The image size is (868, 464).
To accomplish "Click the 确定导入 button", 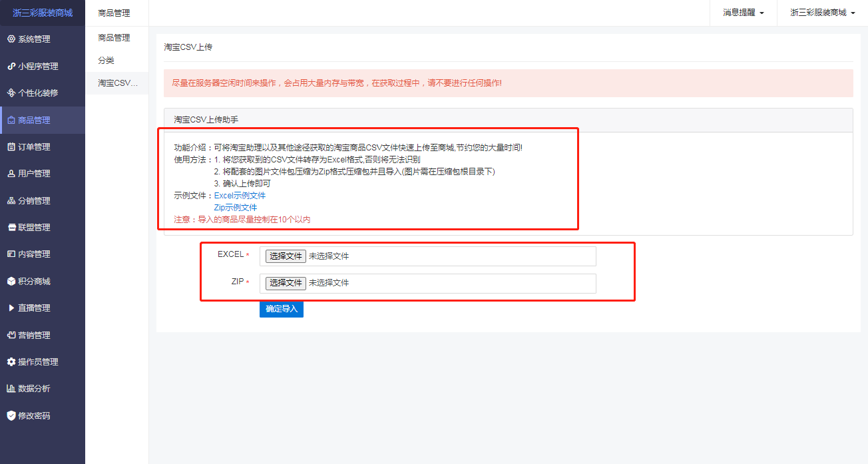I will (282, 309).
